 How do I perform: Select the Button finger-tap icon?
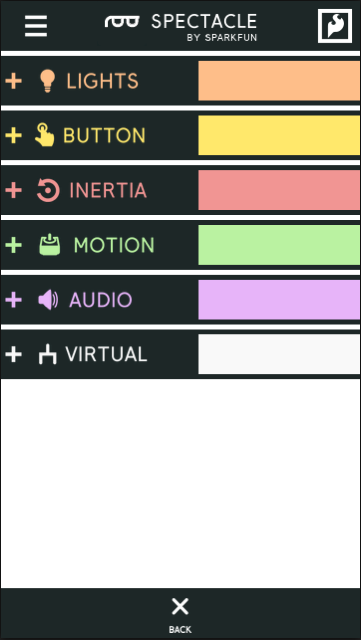[x=44, y=135]
